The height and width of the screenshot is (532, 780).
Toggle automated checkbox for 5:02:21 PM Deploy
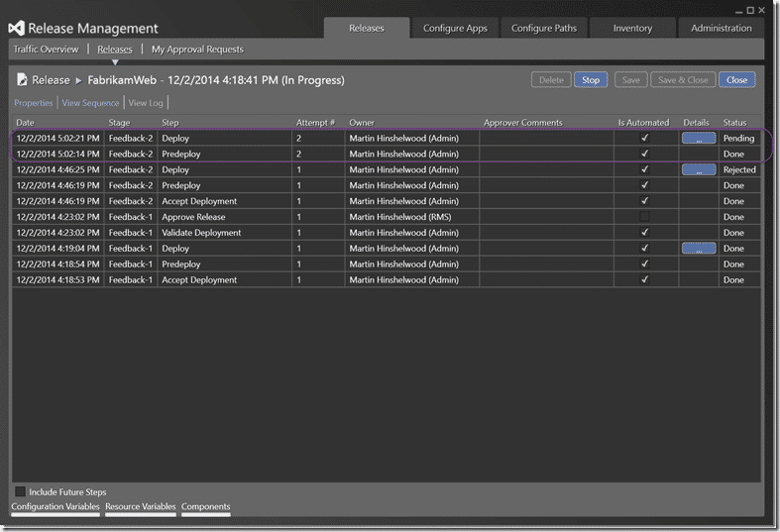click(644, 138)
